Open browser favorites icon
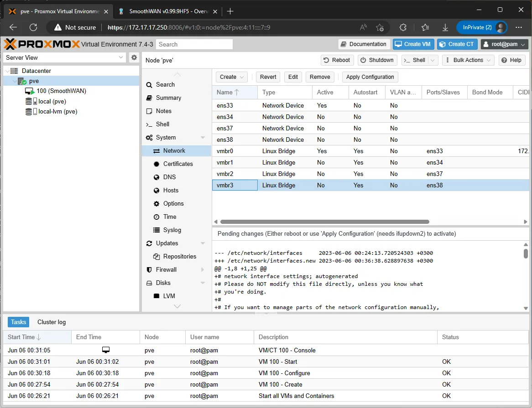 click(x=425, y=27)
